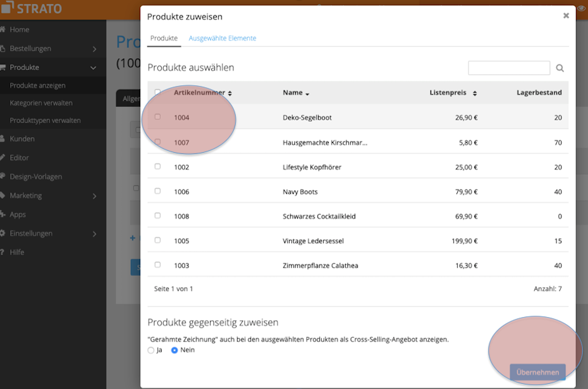Click article number 1002
The width and height of the screenshot is (588, 389).
click(x=181, y=167)
